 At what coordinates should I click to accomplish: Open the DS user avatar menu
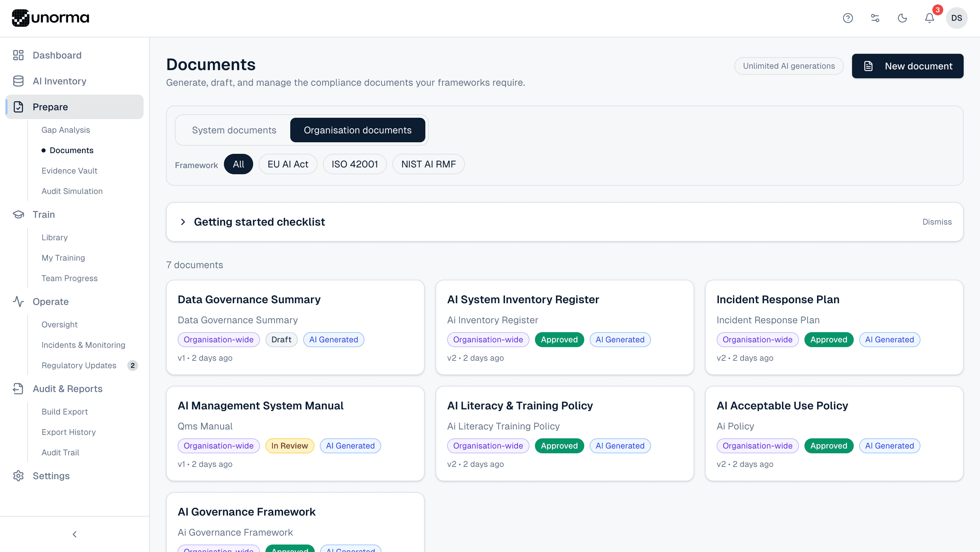[x=957, y=18]
